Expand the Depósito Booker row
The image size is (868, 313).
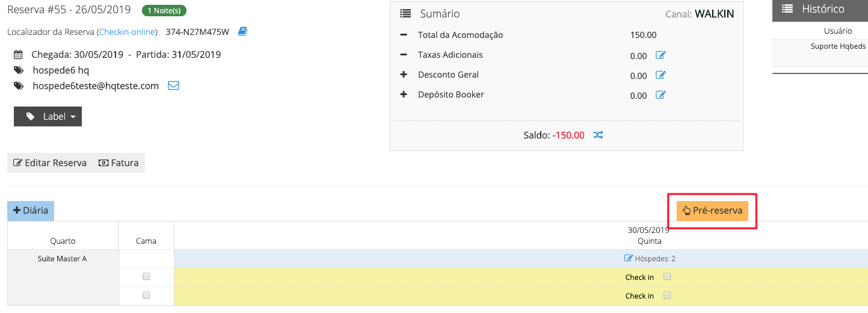pyautogui.click(x=404, y=95)
